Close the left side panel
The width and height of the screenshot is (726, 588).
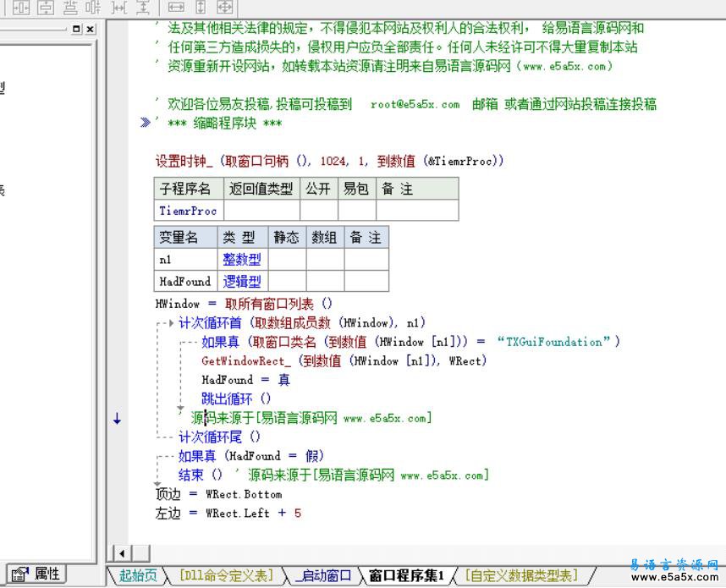tap(91, 29)
